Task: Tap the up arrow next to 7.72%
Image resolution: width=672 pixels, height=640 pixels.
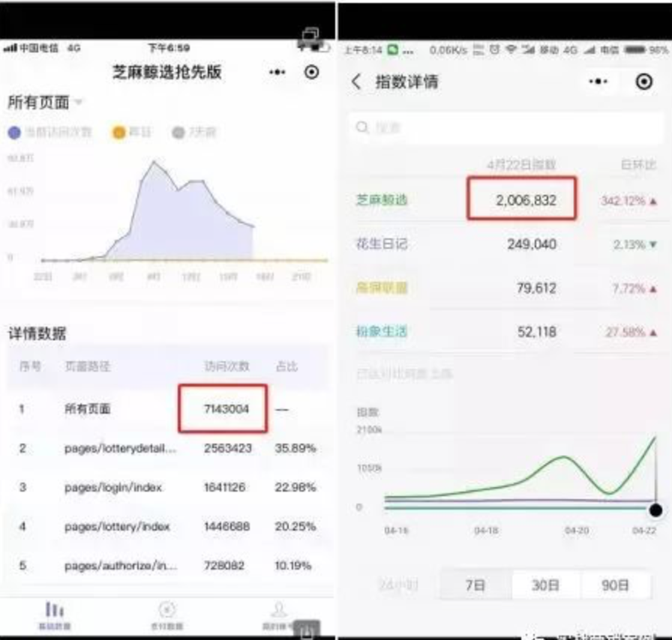Action: pyautogui.click(x=653, y=289)
